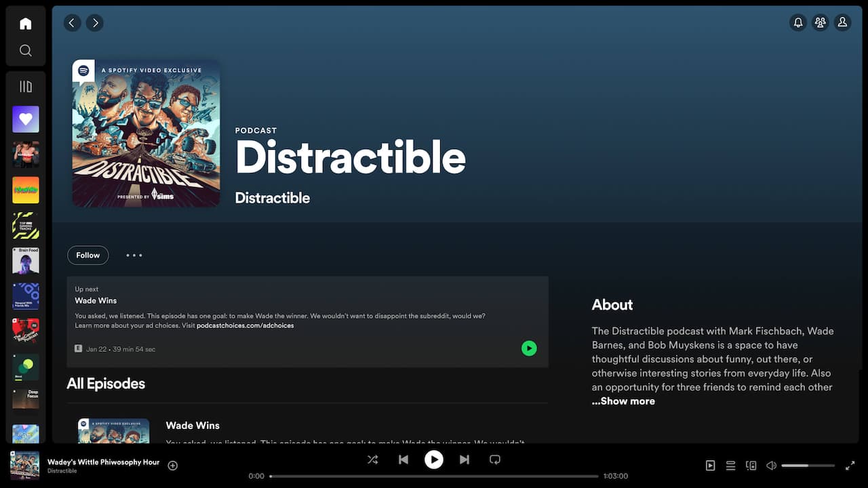This screenshot has height=488, width=868.
Task: Open Your Library icon
Action: pyautogui.click(x=26, y=87)
